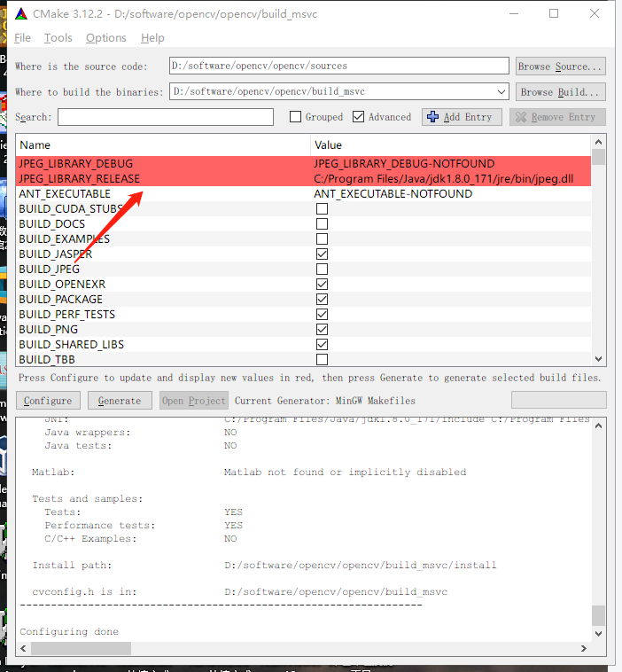622x672 pixels.
Task: Click variable list scroll-up arrow
Action: click(x=598, y=142)
